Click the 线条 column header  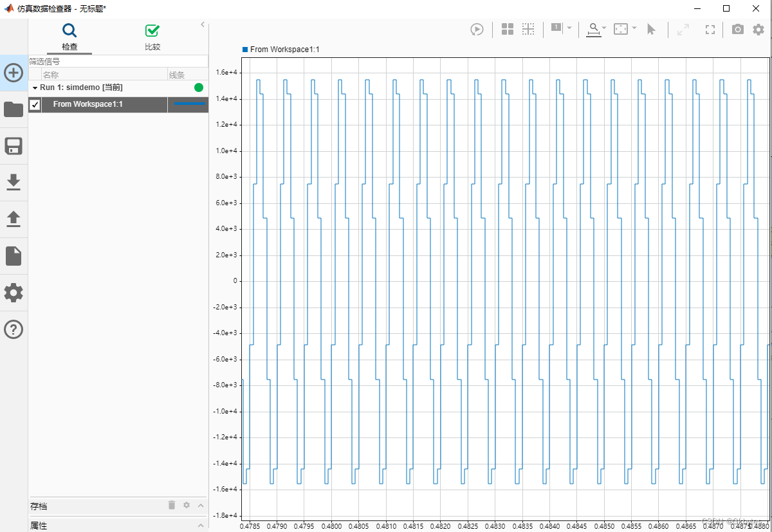(x=177, y=75)
